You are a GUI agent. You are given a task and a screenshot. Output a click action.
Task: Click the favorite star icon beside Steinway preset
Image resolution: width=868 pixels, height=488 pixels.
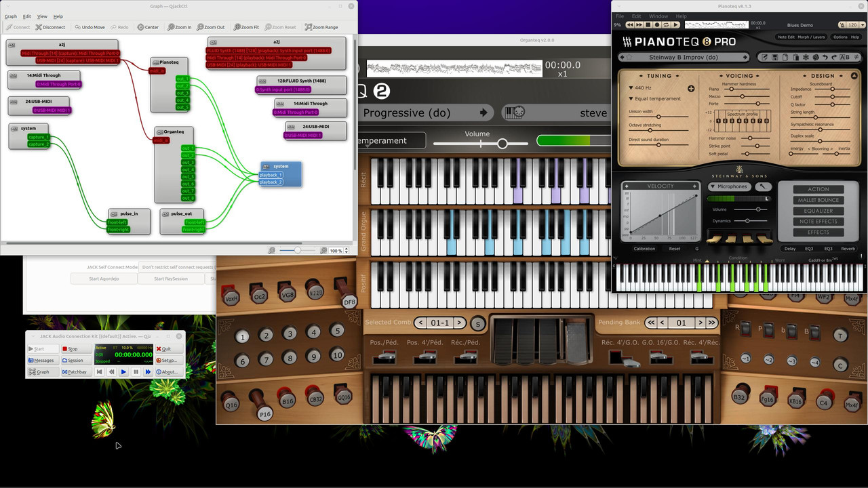[x=629, y=58]
